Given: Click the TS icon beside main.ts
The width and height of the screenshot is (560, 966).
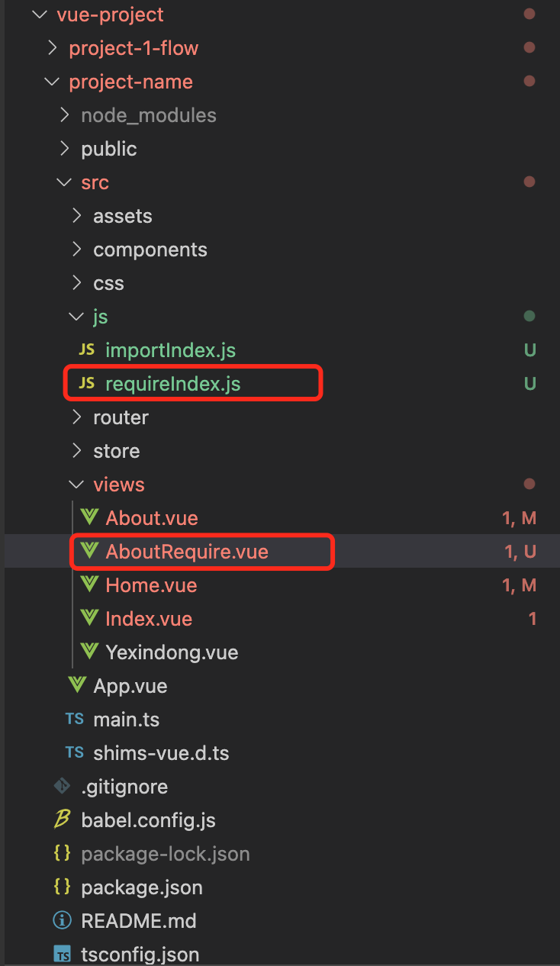Looking at the screenshot, I should (x=74, y=719).
